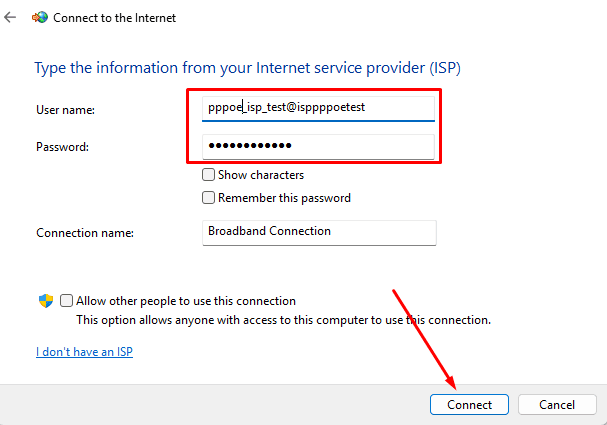This screenshot has width=607, height=425.
Task: Open the "I don't have an ISP" link
Action: point(85,352)
